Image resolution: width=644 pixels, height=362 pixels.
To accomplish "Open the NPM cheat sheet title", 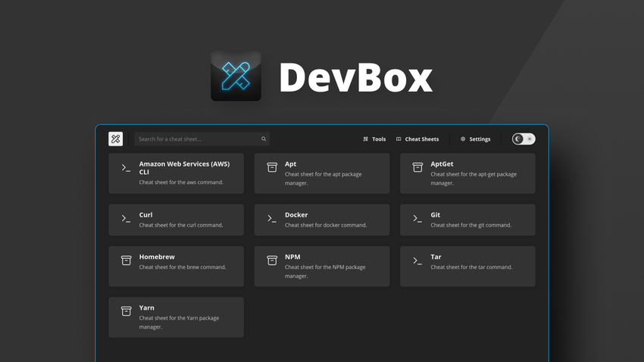I will (x=292, y=257).
